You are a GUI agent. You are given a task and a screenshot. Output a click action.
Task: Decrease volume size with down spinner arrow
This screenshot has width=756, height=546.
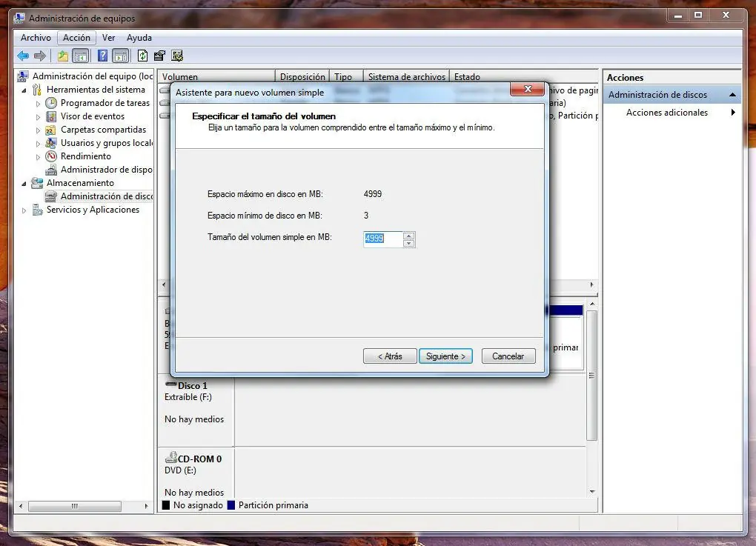(x=408, y=243)
